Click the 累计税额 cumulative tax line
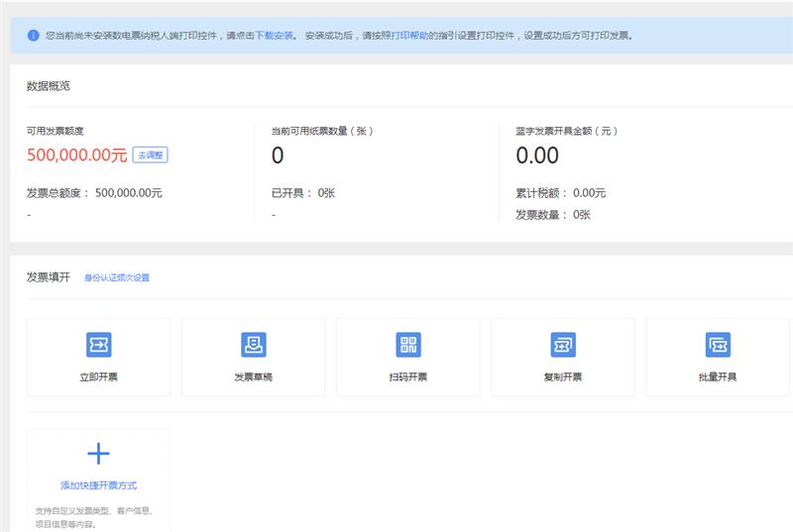793x532 pixels. (561, 193)
